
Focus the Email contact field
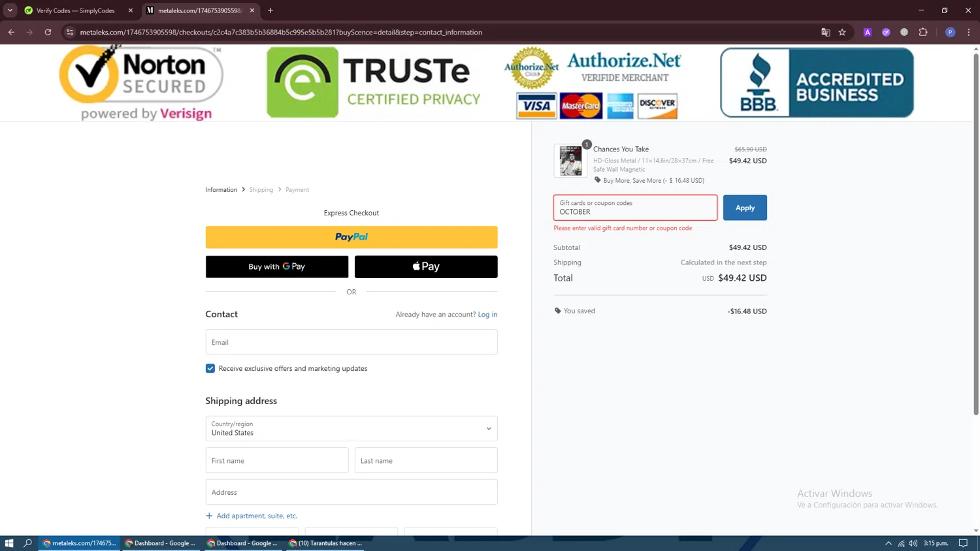[x=351, y=342]
